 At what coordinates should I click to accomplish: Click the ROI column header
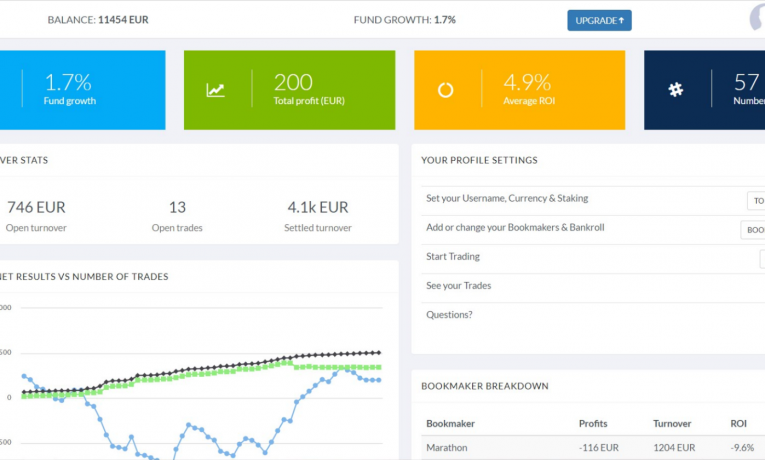(x=738, y=424)
